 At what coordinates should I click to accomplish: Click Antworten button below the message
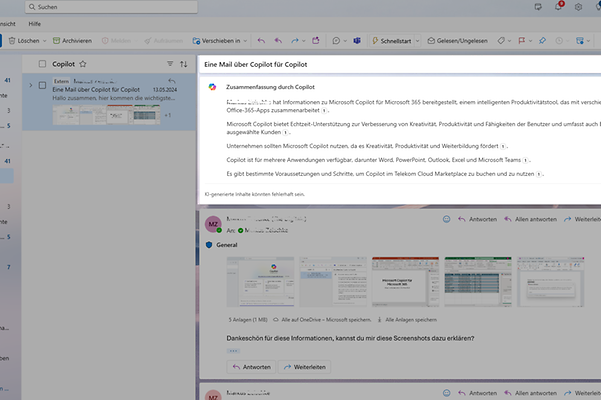click(251, 366)
